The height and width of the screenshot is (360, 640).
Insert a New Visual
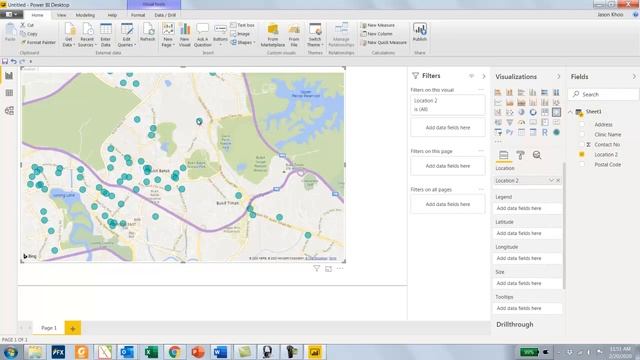[184, 35]
